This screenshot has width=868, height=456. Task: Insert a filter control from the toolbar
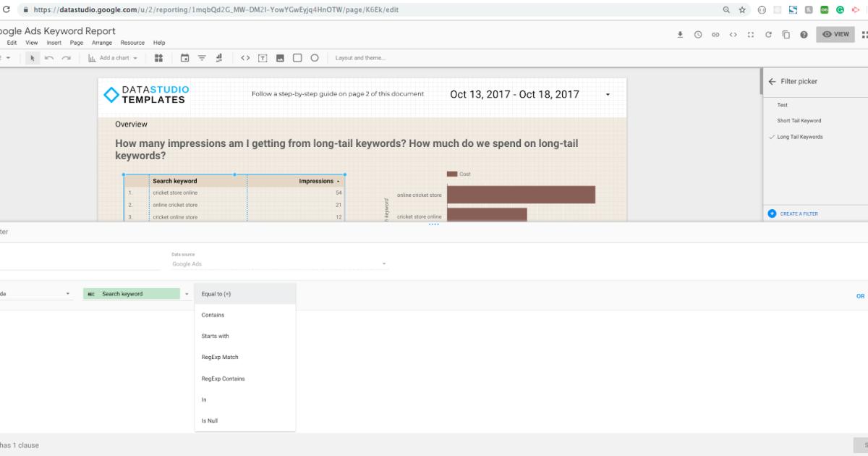coord(201,57)
